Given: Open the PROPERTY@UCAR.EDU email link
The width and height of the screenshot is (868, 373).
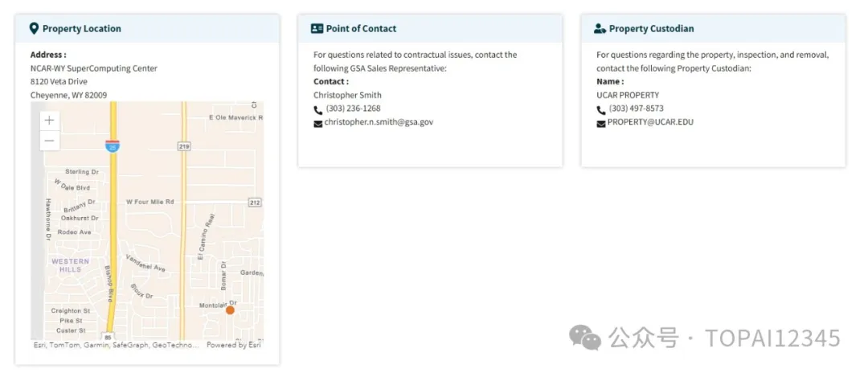Looking at the screenshot, I should pos(650,121).
